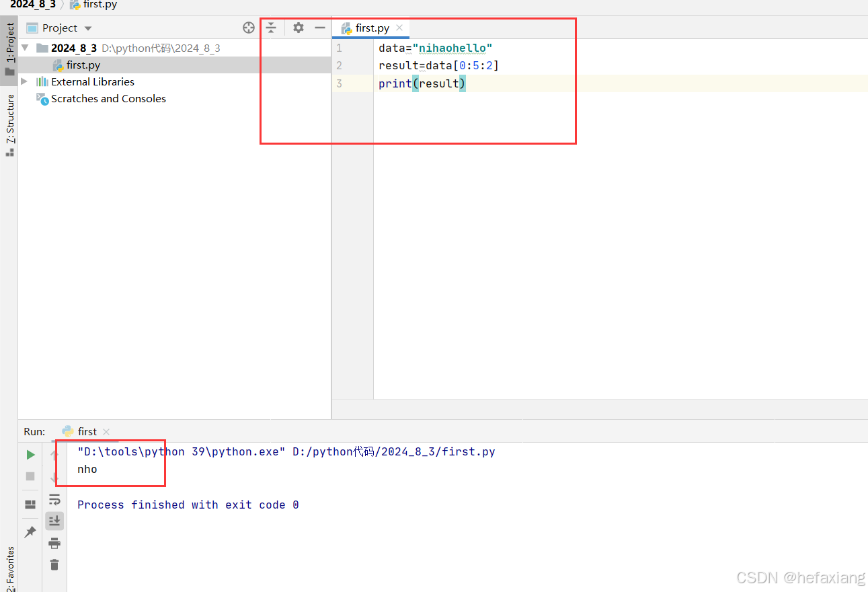Print the console output with printer icon
Image resolution: width=868 pixels, height=592 pixels.
(x=54, y=543)
